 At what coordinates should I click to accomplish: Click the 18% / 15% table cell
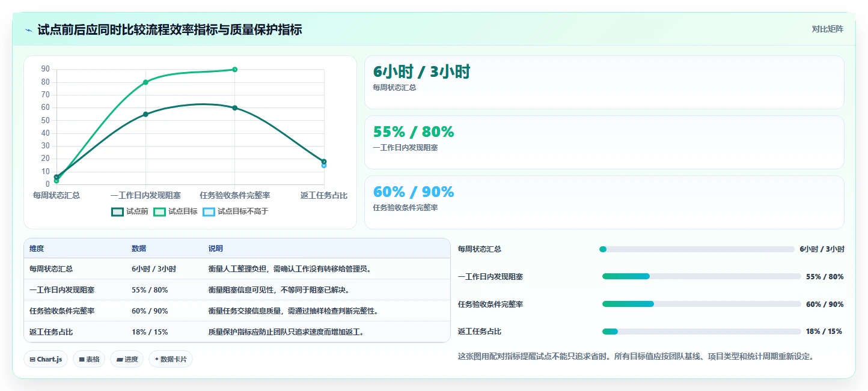(150, 332)
